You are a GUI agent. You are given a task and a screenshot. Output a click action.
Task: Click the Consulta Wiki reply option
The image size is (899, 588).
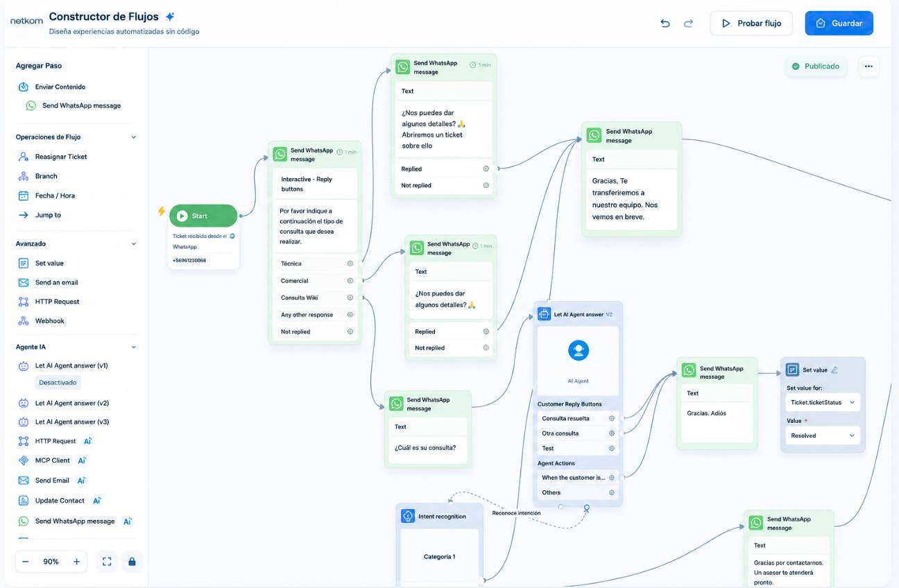[x=315, y=297]
